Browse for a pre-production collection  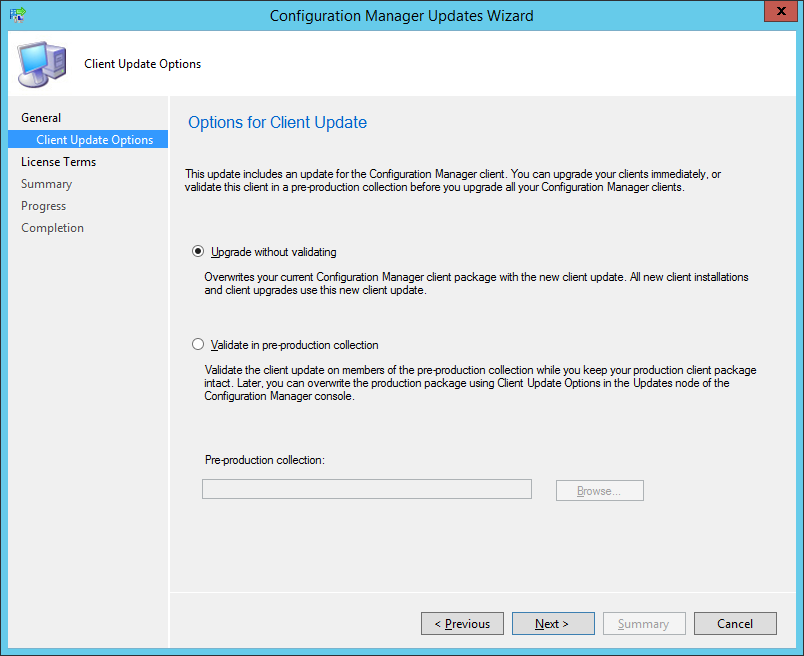pos(599,490)
